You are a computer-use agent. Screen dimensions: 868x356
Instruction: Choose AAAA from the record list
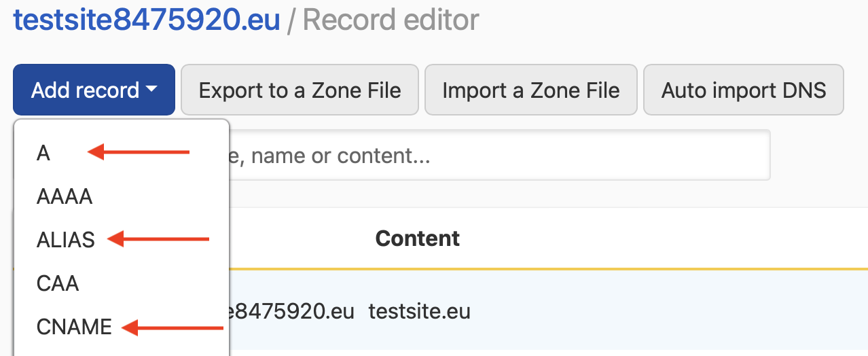tap(65, 197)
